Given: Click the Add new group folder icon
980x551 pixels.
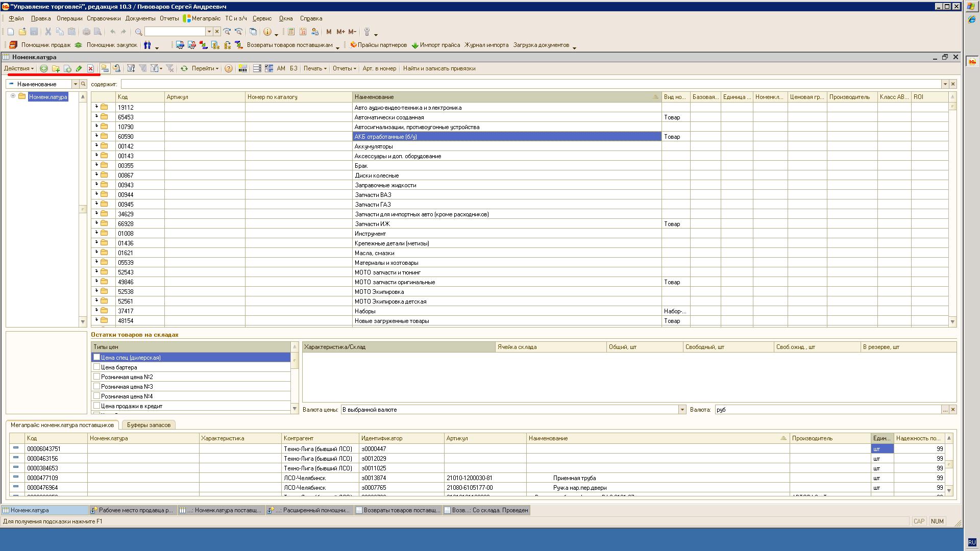Looking at the screenshot, I should [x=56, y=68].
